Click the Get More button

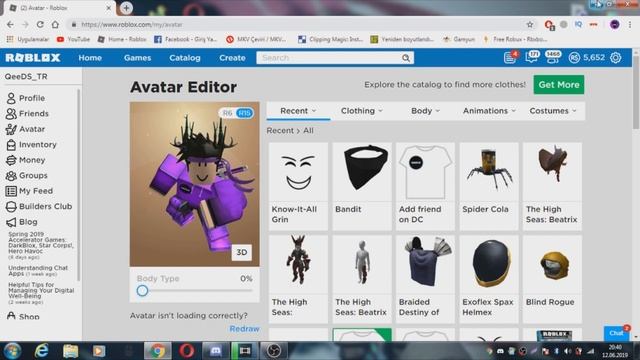[x=559, y=84]
